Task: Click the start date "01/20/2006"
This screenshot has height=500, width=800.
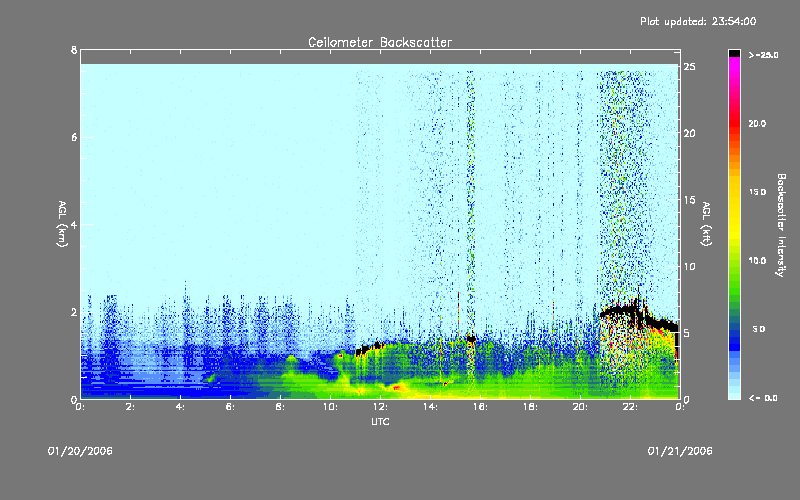Action: [80, 451]
